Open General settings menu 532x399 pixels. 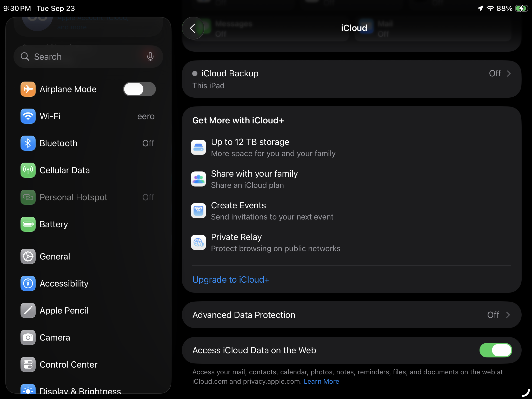55,256
